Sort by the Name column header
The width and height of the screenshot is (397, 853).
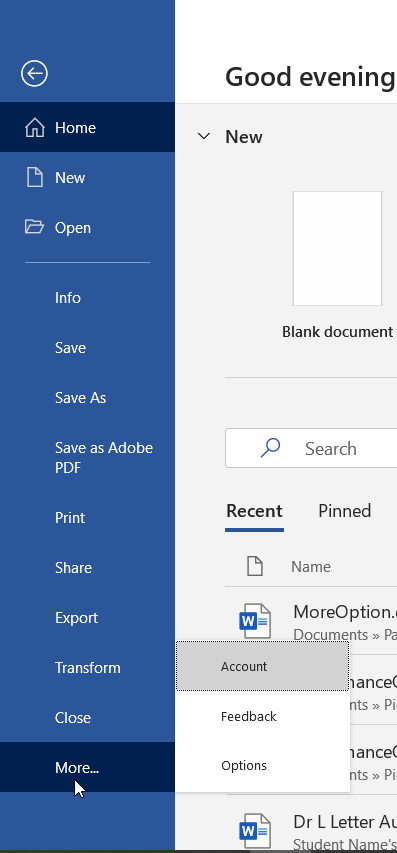click(x=311, y=566)
